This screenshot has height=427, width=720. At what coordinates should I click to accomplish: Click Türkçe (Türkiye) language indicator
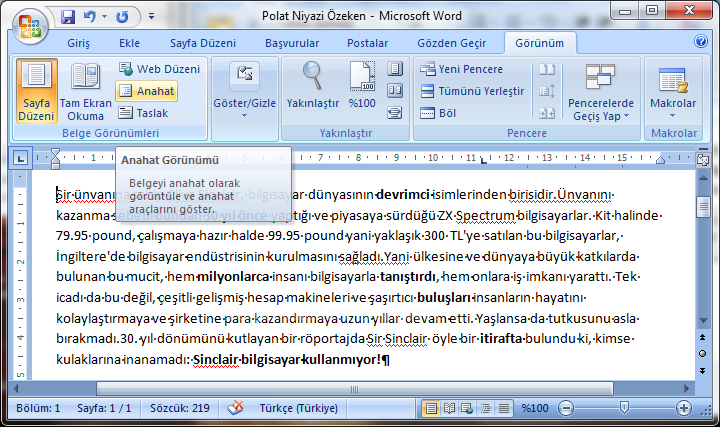298,408
